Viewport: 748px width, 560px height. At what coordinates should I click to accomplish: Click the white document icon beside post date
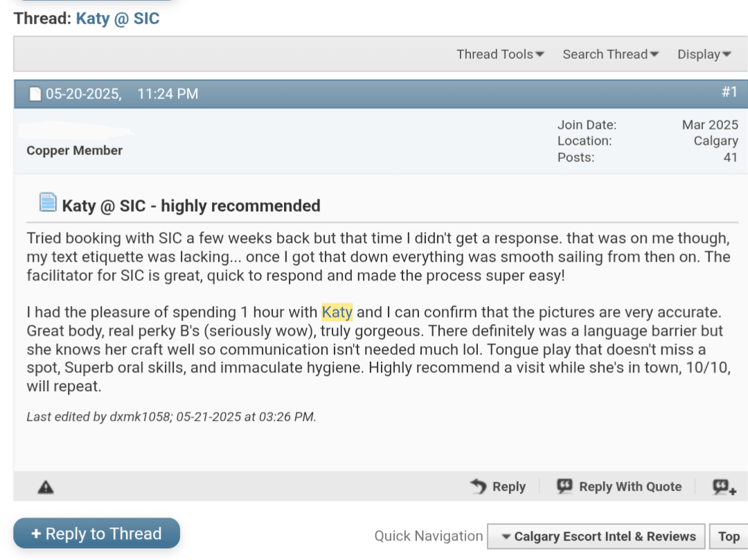35,94
